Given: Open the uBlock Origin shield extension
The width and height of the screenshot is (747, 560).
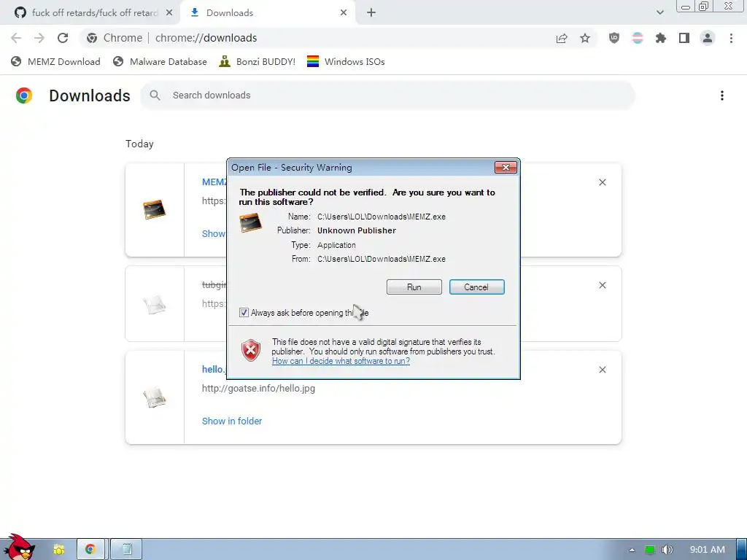Looking at the screenshot, I should pos(614,38).
